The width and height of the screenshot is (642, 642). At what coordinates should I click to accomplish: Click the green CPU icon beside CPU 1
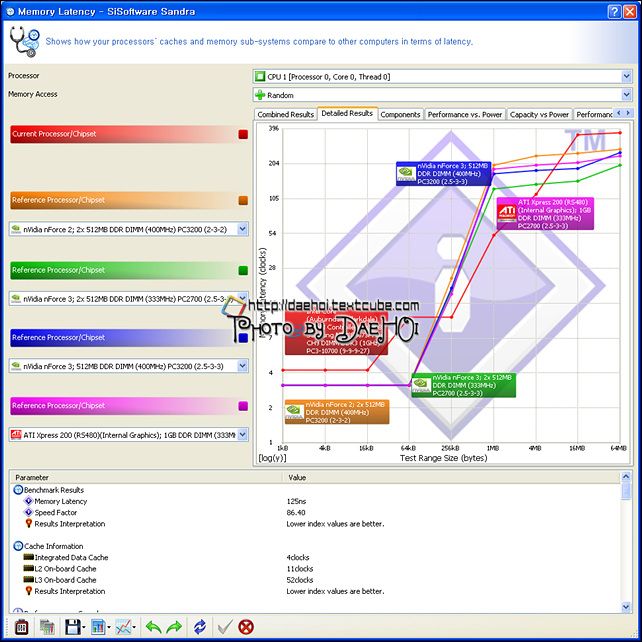click(260, 77)
